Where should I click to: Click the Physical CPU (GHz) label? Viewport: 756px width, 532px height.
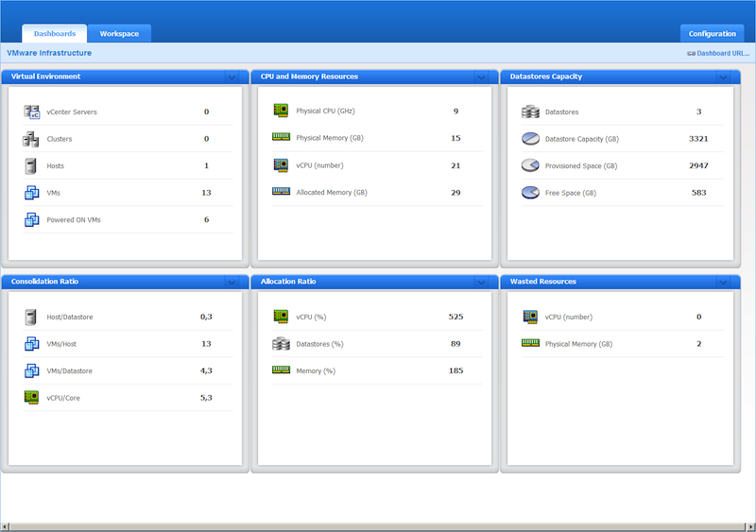pos(325,111)
